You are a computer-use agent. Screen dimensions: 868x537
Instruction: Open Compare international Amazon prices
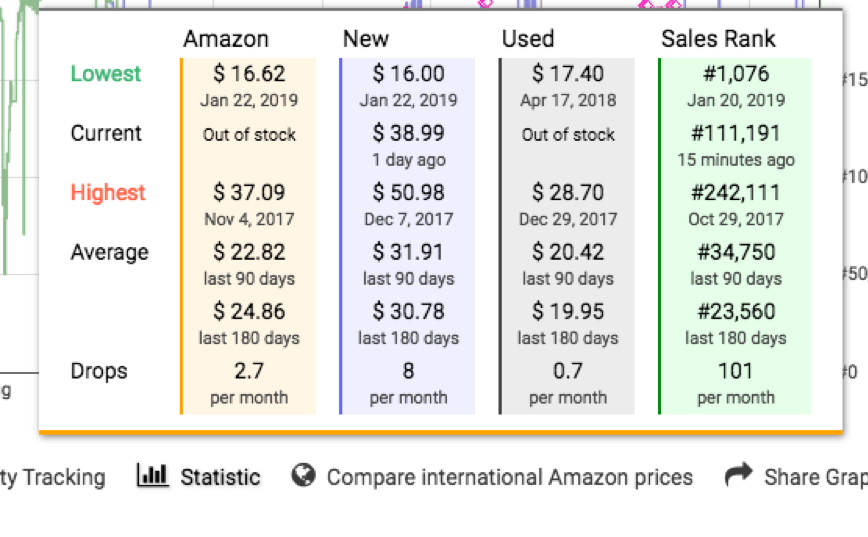(509, 477)
